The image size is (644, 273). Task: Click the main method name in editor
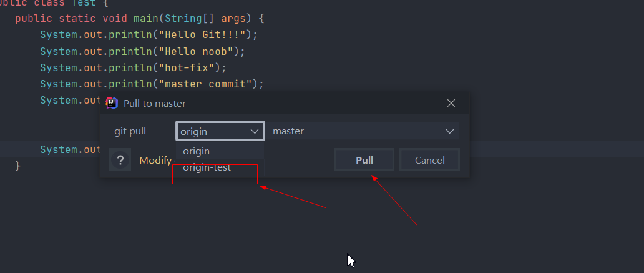tap(146, 19)
